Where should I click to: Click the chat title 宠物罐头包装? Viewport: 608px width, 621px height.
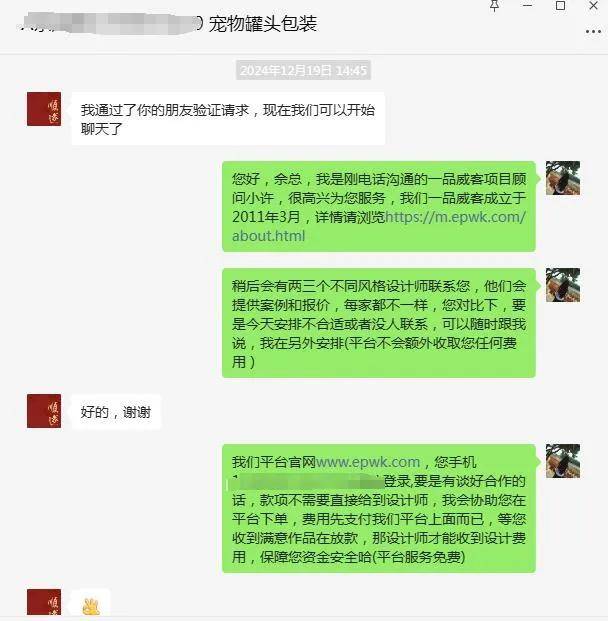pyautogui.click(x=263, y=23)
